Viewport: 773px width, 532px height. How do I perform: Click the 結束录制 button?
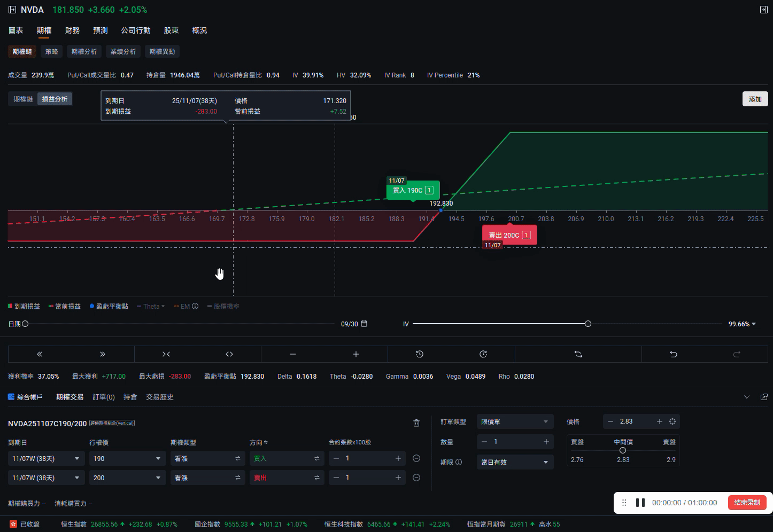pos(747,503)
